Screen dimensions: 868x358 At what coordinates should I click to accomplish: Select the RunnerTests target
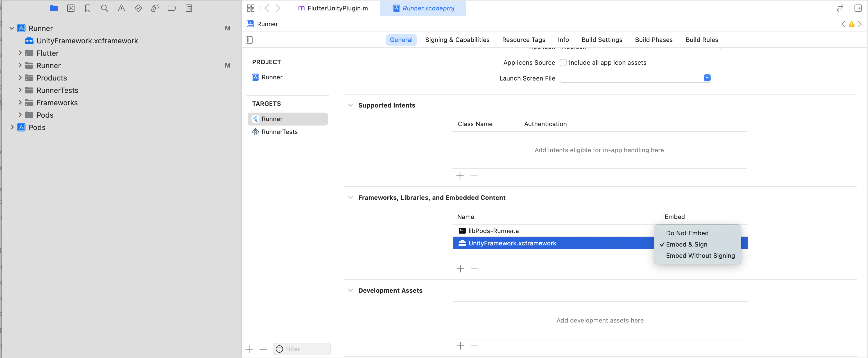point(279,132)
